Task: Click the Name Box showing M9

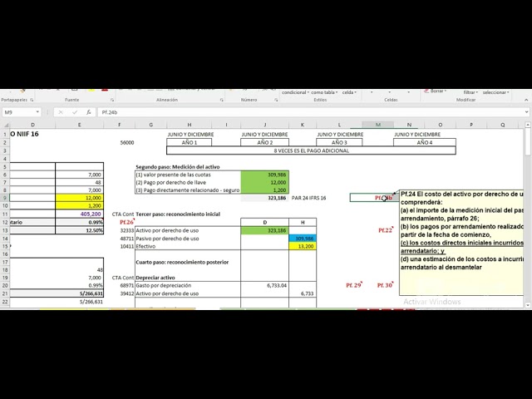Action: (x=17, y=111)
